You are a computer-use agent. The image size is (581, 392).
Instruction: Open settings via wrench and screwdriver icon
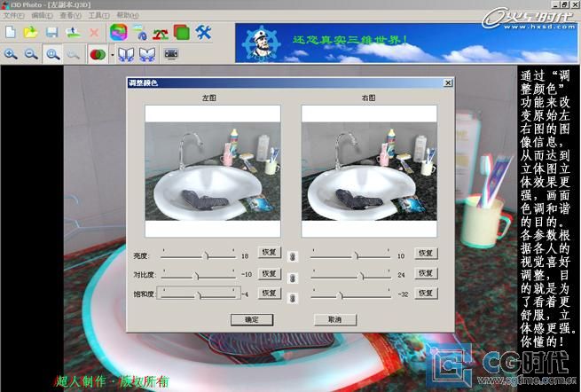coord(203,32)
